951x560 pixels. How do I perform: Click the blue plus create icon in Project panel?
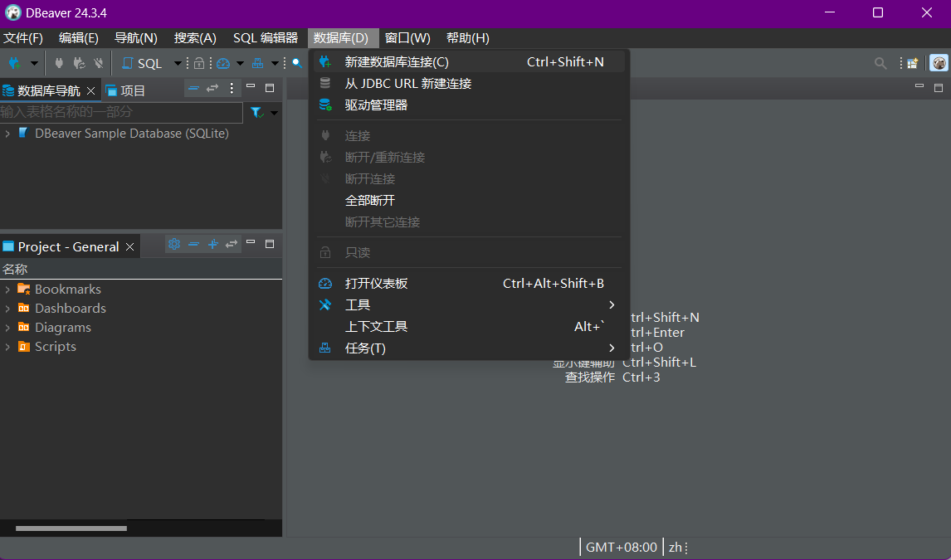(x=213, y=244)
